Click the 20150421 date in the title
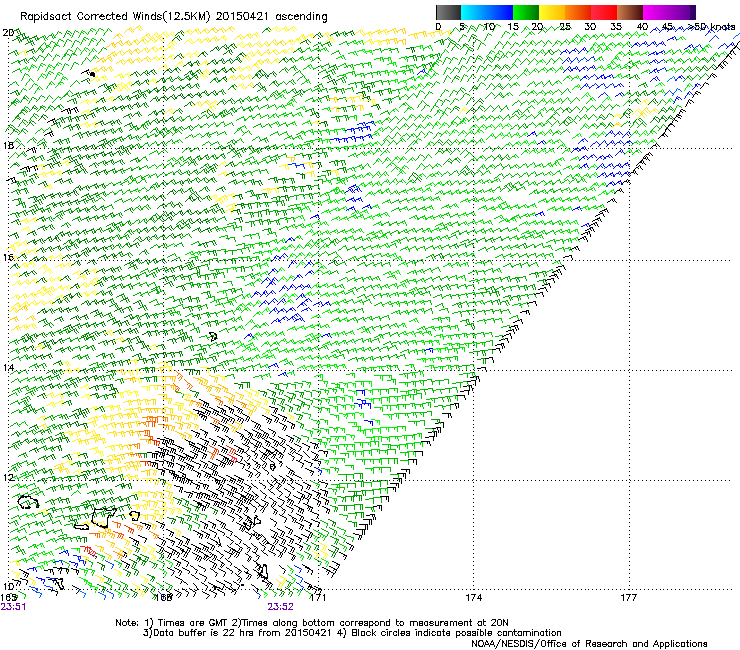The width and height of the screenshot is (740, 650). coord(242,17)
